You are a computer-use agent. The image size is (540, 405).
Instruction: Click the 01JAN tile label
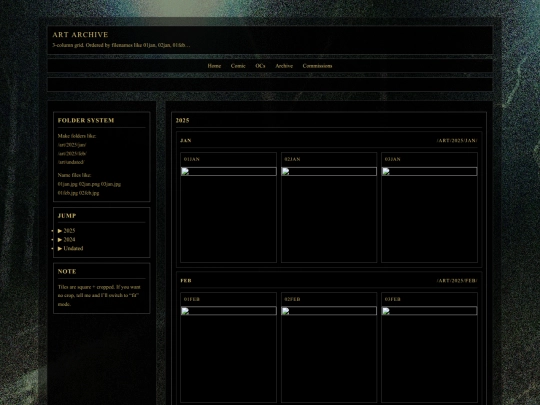pyautogui.click(x=192, y=159)
